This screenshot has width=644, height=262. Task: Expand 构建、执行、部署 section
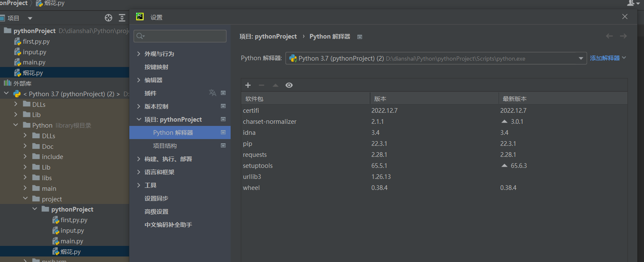click(x=139, y=159)
